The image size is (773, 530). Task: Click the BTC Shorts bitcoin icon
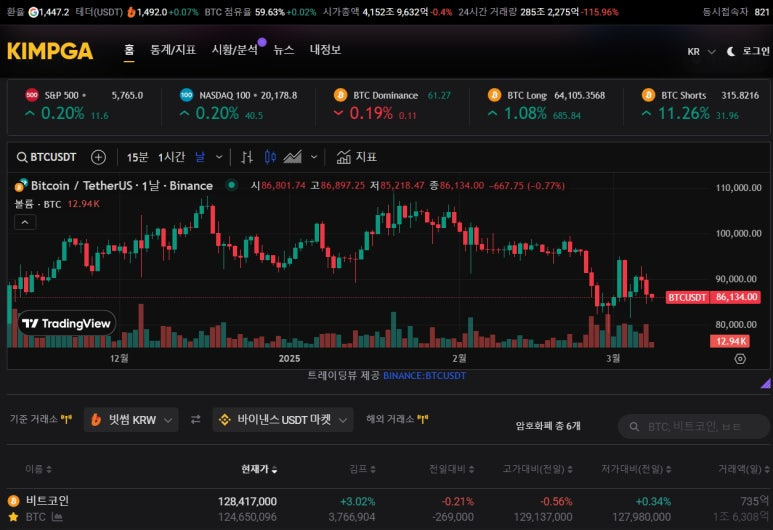coord(648,95)
